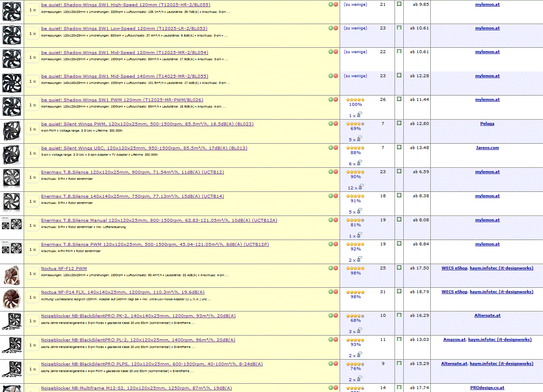Click Enermax T.B.Silence UCTB14 fan thumbnail
The height and width of the screenshot is (392, 543).
point(12,202)
